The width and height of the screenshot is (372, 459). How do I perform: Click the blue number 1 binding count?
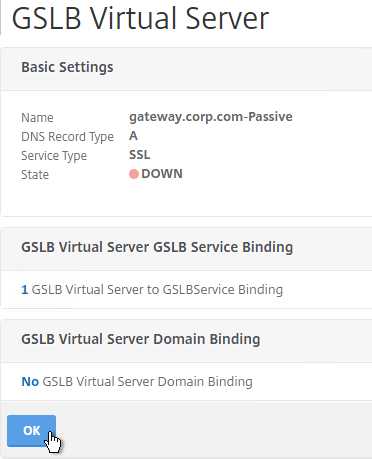coord(25,290)
